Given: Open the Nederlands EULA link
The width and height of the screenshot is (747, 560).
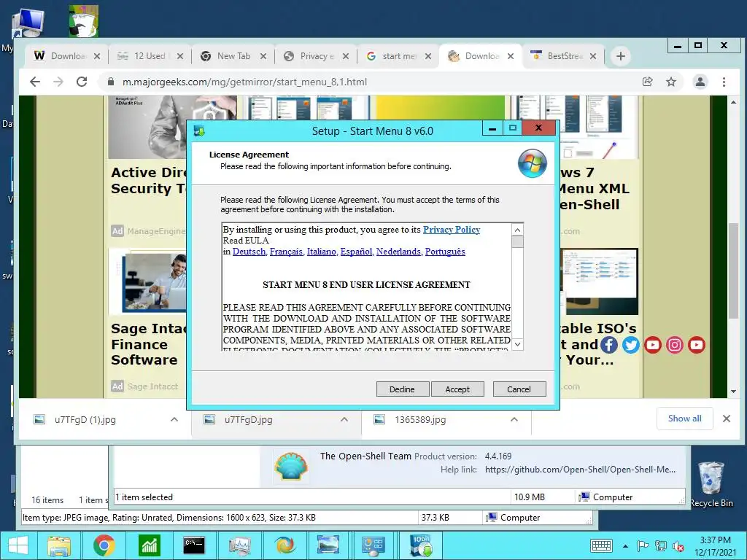Looking at the screenshot, I should pyautogui.click(x=399, y=252).
